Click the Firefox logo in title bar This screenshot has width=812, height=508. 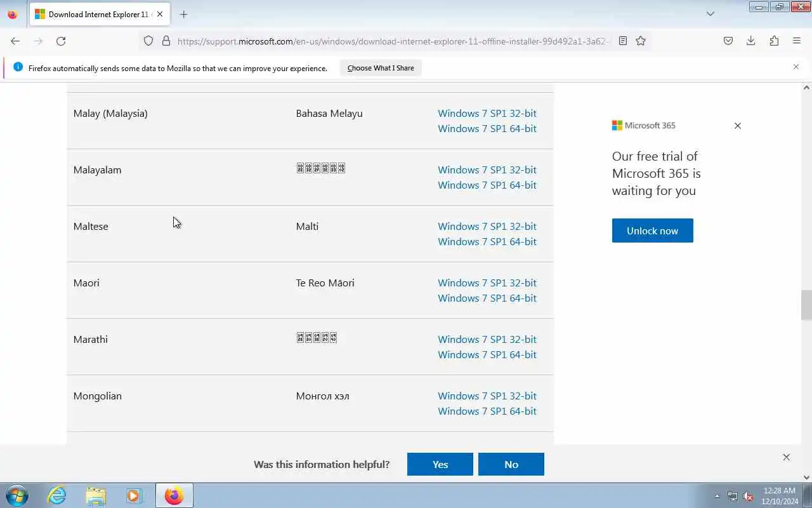(x=12, y=14)
